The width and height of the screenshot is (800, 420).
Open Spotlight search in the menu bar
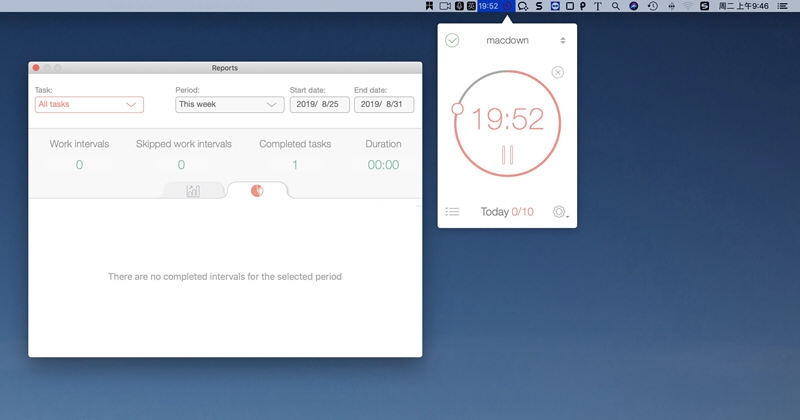(616, 6)
